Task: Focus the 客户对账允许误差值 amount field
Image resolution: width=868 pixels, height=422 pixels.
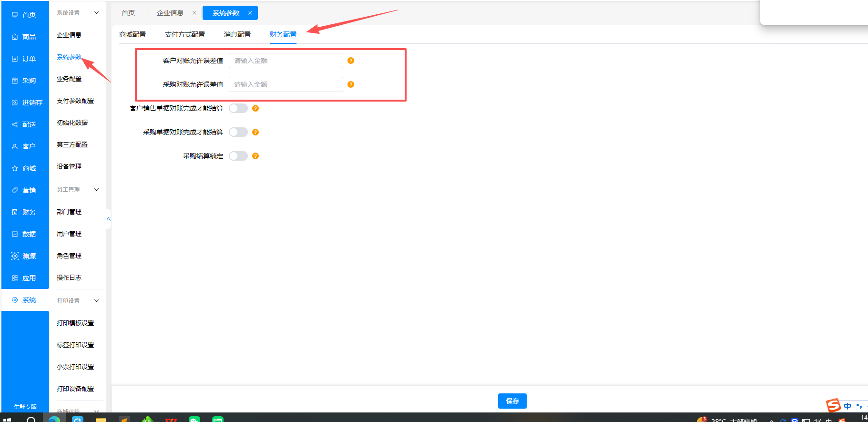Action: 286,61
